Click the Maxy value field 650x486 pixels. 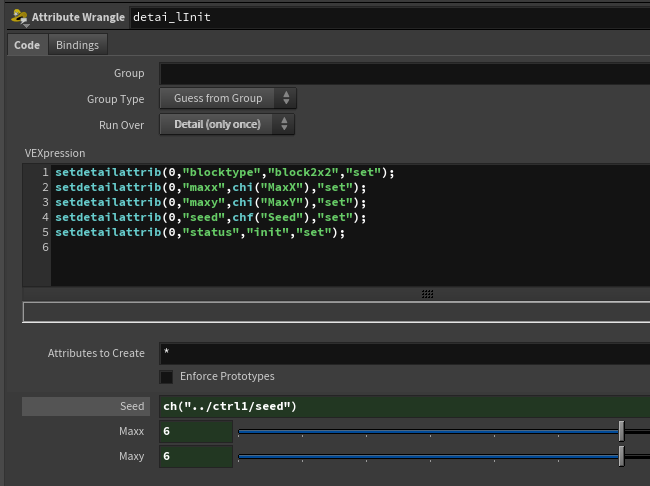(196, 456)
